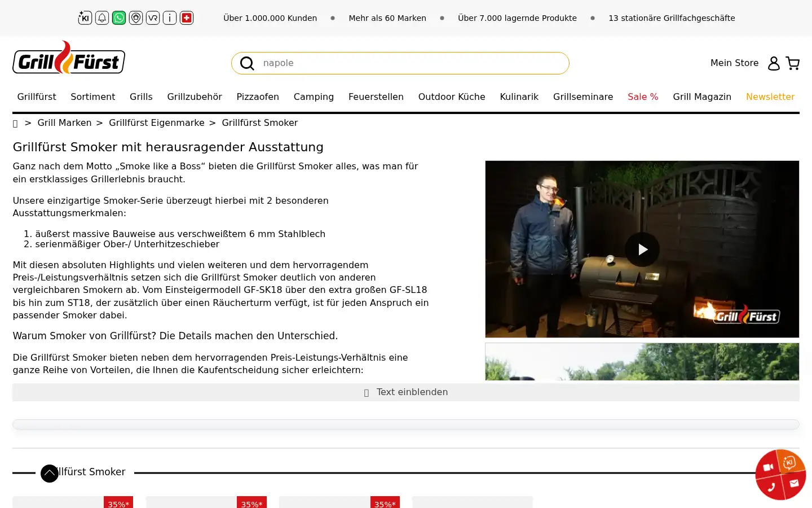
Task: Open Mein Store link
Action: pos(734,63)
